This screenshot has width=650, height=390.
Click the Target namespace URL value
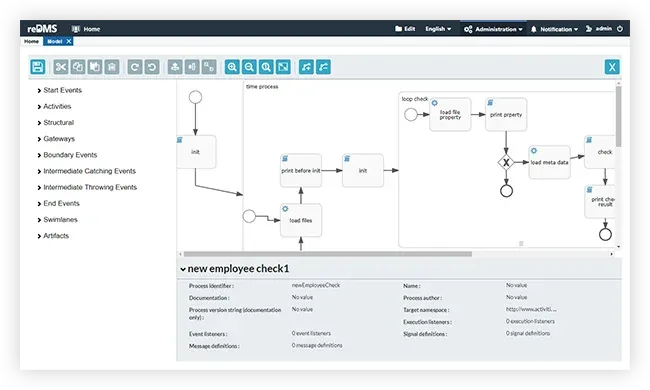pyautogui.click(x=531, y=309)
